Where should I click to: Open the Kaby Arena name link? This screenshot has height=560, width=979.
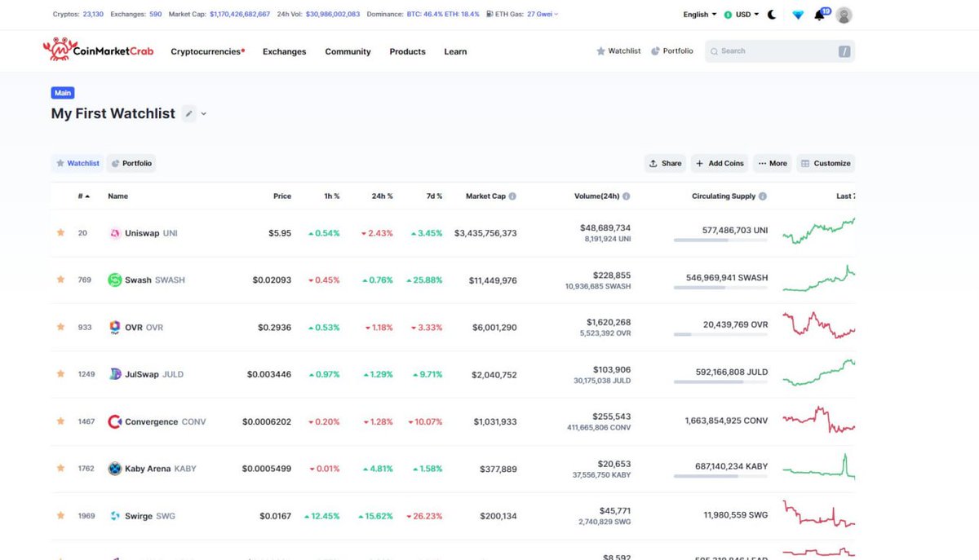tap(148, 469)
